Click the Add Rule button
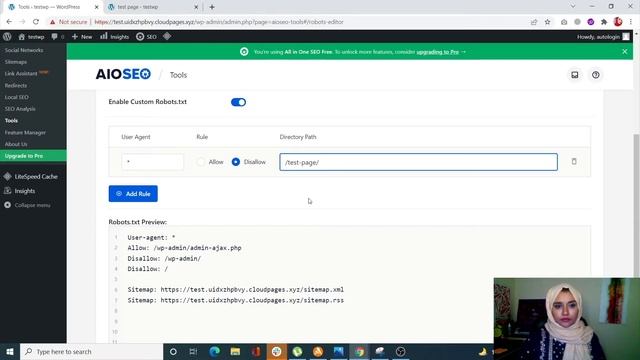Viewport: 640px width, 360px height. click(x=133, y=193)
